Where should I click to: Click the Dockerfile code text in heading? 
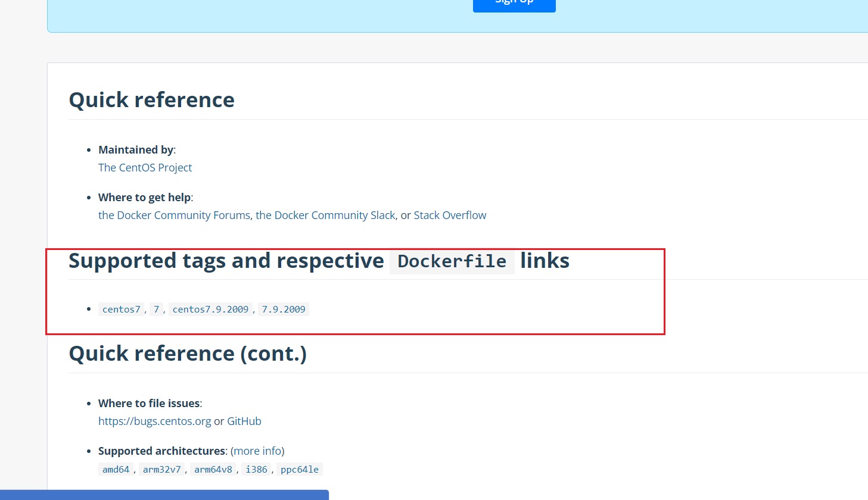pos(452,261)
